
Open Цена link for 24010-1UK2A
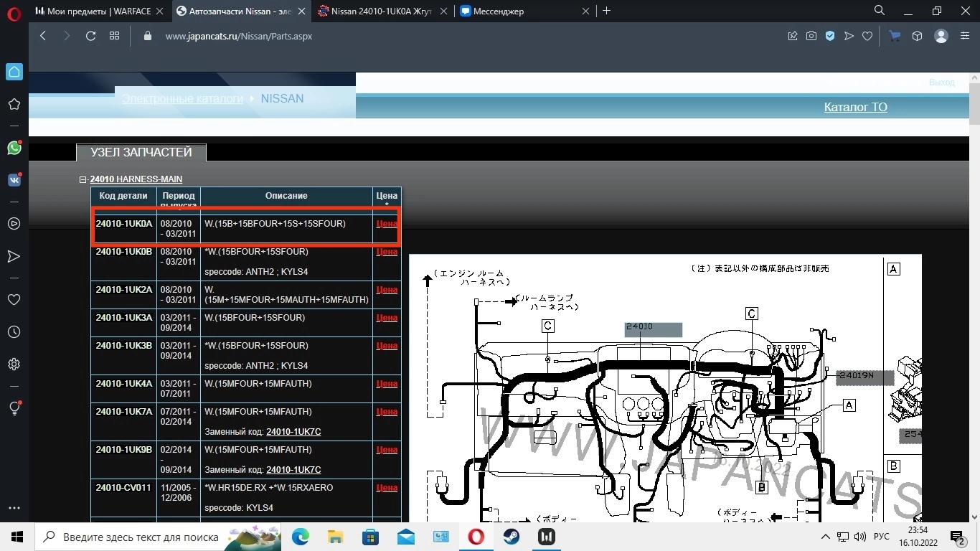click(x=387, y=290)
